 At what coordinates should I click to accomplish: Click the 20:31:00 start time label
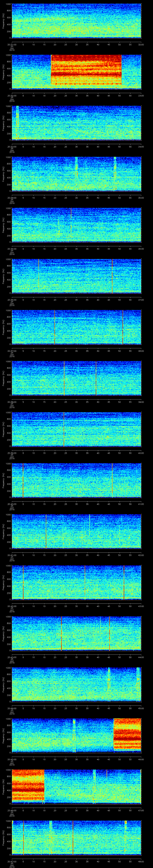[12, 44]
